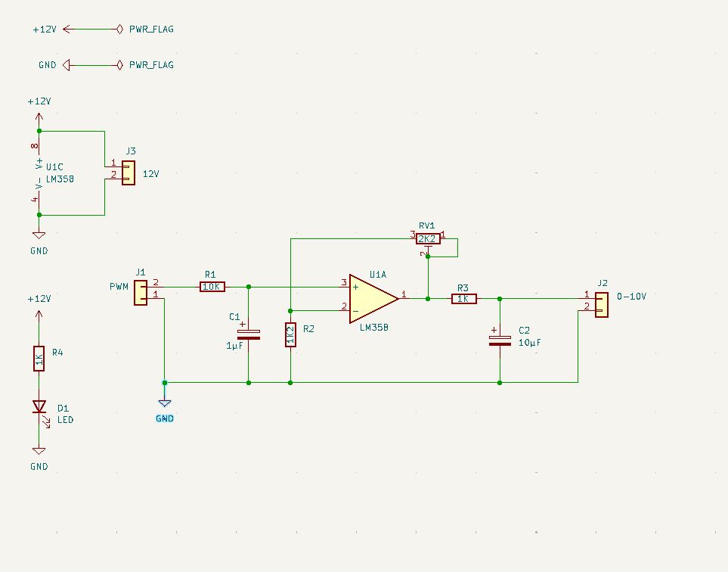This screenshot has height=572, width=728.
Task: Click the highlighted GND symbol below J1
Action: pyautogui.click(x=164, y=403)
